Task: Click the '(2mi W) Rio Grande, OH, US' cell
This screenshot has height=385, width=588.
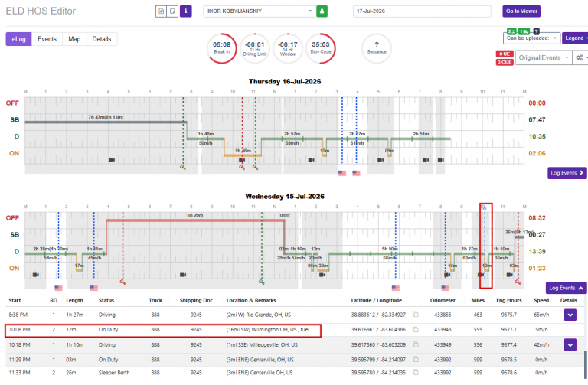Action: (x=258, y=315)
